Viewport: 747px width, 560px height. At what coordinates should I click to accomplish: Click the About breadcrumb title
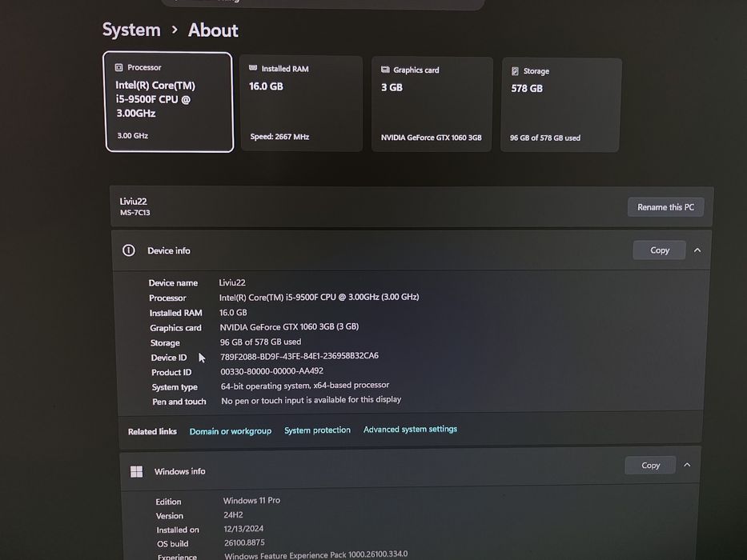click(213, 30)
